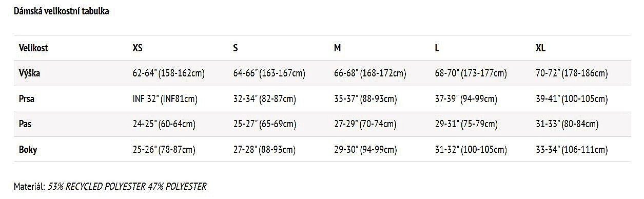Click the M size column header
This screenshot has height=199, width=644.
[x=337, y=48]
